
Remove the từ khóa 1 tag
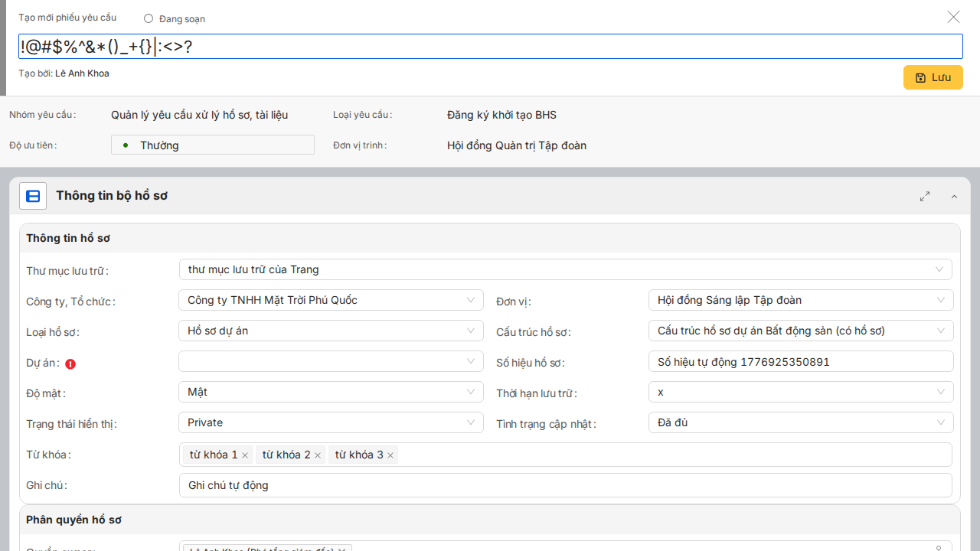click(x=245, y=455)
